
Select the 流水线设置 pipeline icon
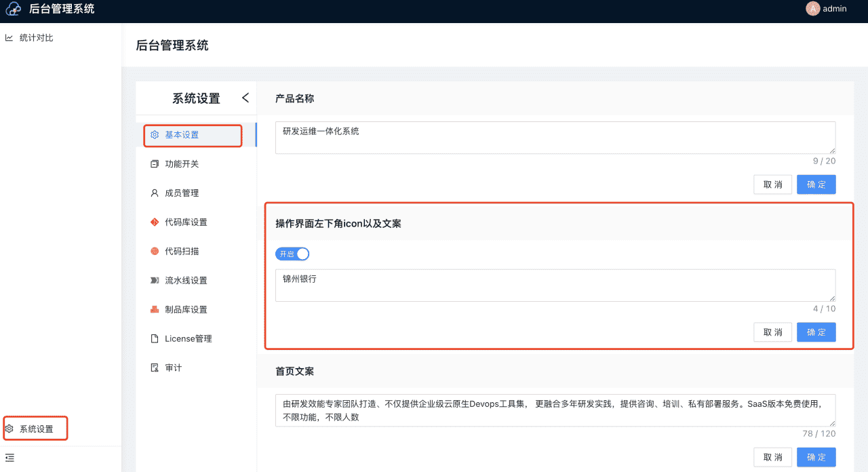point(155,280)
